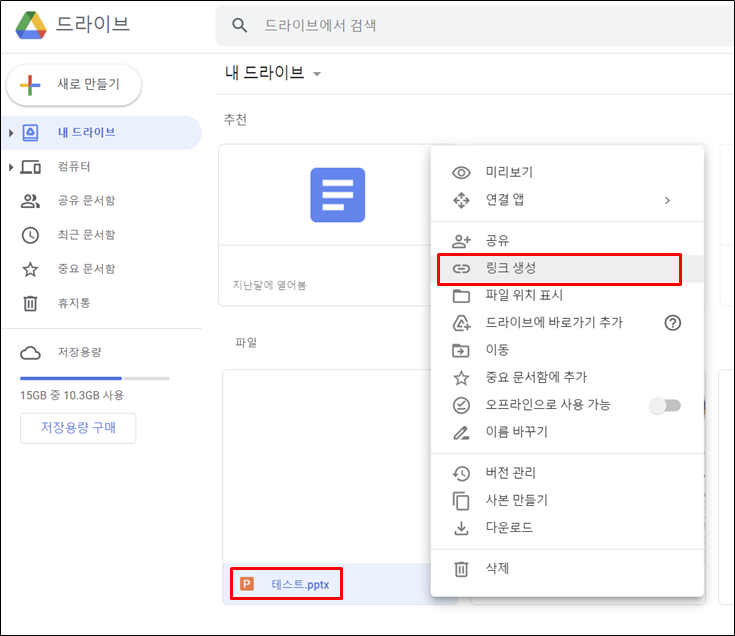Open 컴퓨터 in the sidebar

pos(102,167)
